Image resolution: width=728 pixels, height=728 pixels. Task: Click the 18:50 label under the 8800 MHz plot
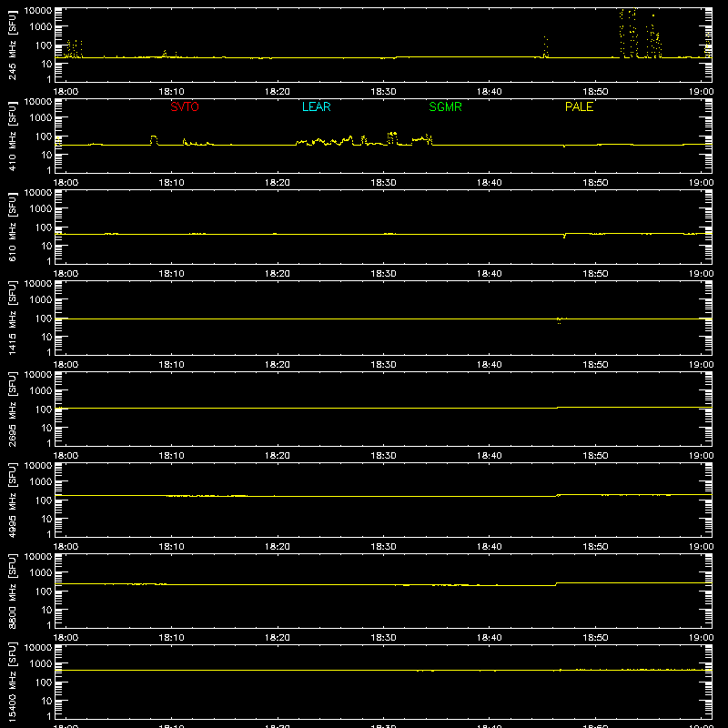coord(595,638)
